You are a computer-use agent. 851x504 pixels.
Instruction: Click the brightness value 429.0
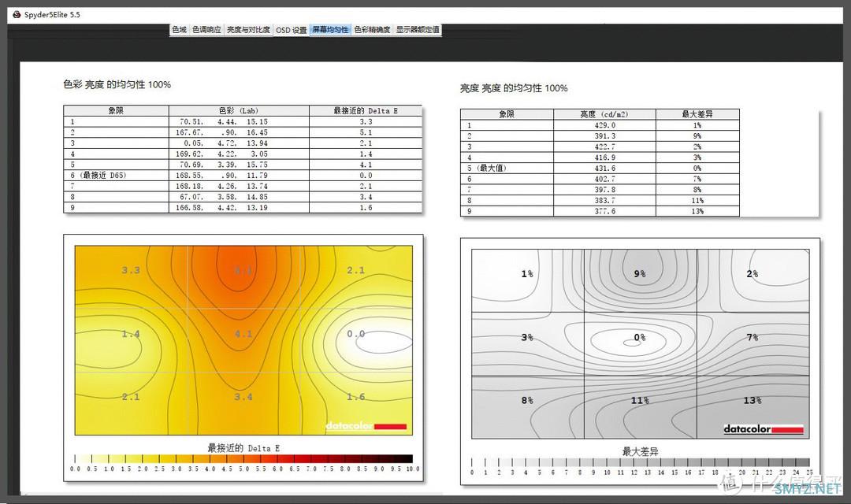(x=604, y=125)
